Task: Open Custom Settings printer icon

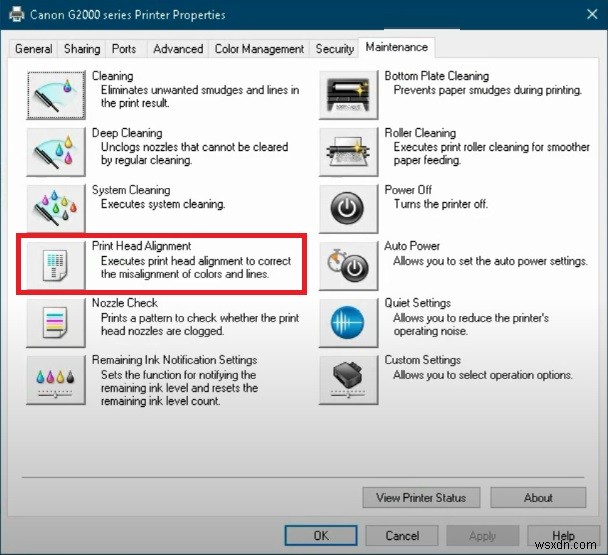Action: coord(348,380)
